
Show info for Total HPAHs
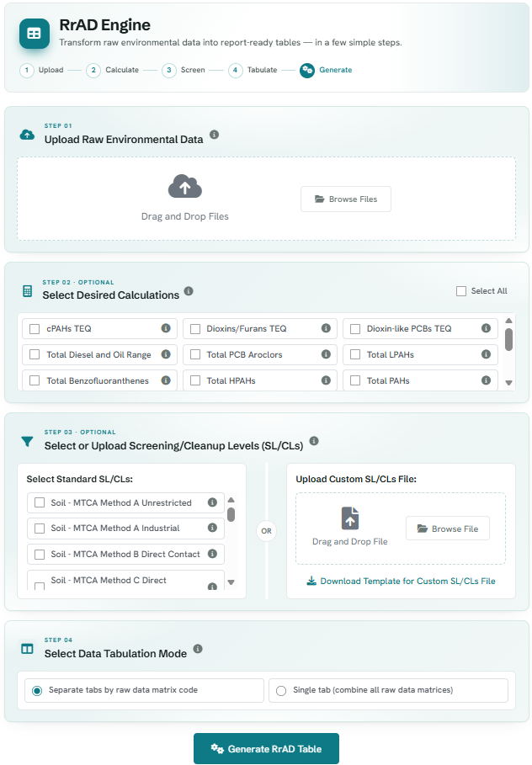[326, 380]
